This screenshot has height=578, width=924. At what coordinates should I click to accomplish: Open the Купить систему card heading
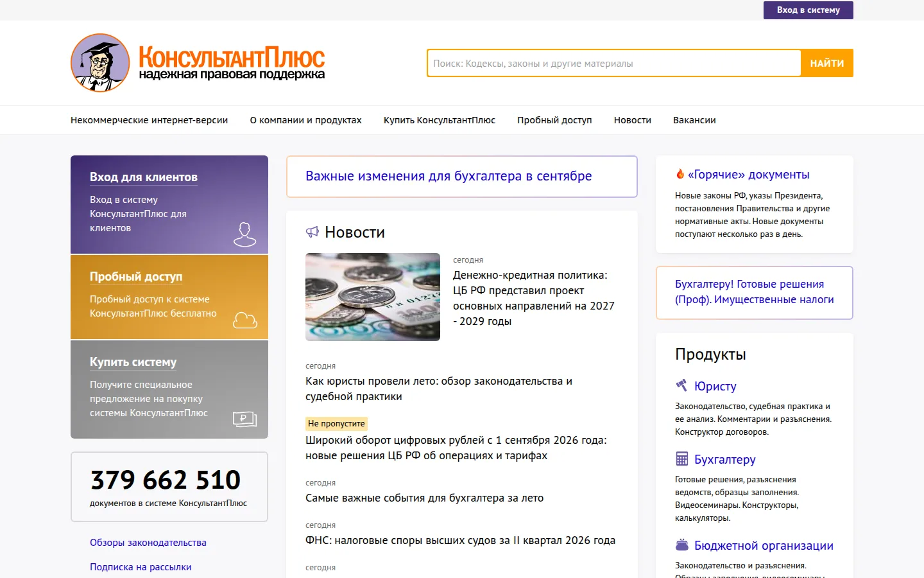click(x=133, y=362)
